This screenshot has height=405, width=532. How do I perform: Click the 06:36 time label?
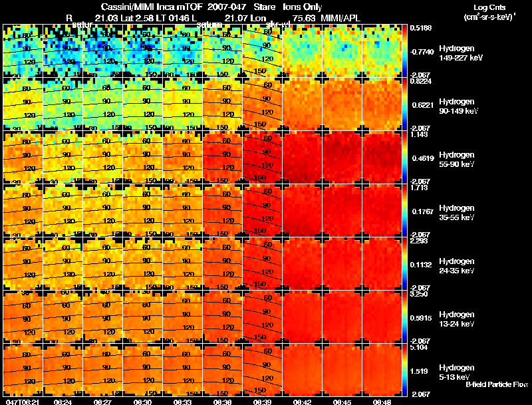coord(222,402)
